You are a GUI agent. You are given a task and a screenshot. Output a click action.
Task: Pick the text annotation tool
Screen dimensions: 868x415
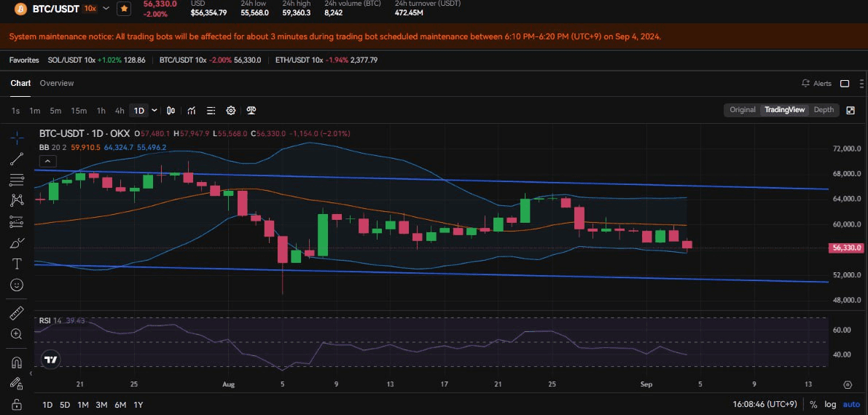[17, 264]
